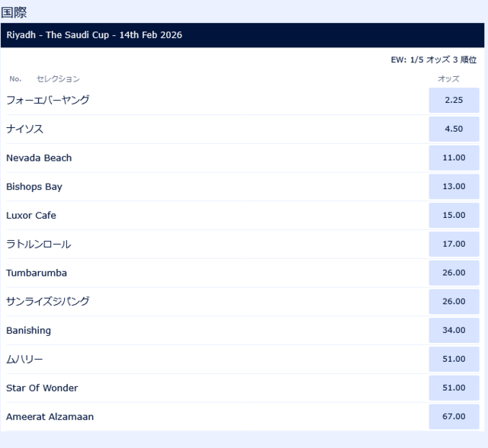
Task: Click the Nevada Beach runner name
Action: (39, 158)
